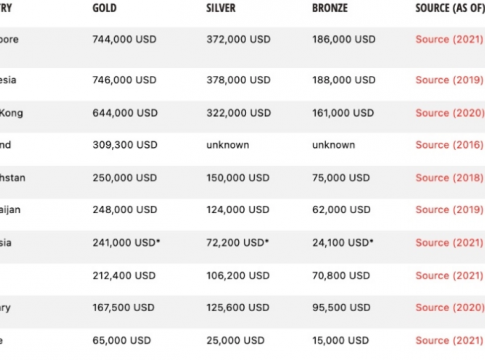
Task: Click the SOURCE (AS OF) column header
Action: tap(450, 8)
